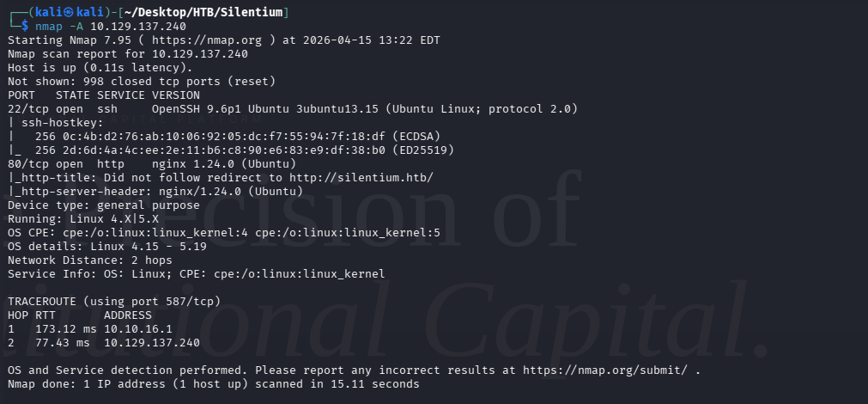The image size is (868, 404).
Task: Click the "Device type: general purpose" line
Action: (x=104, y=205)
